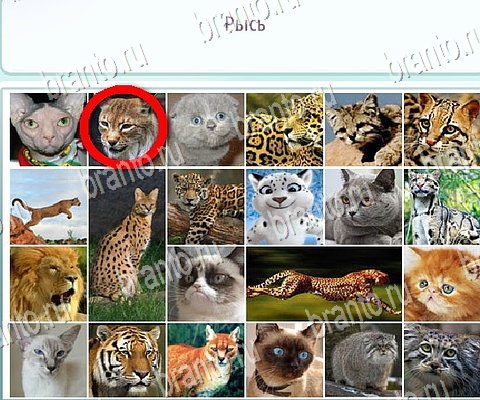Click the red-circled lynx picture

coord(127,129)
